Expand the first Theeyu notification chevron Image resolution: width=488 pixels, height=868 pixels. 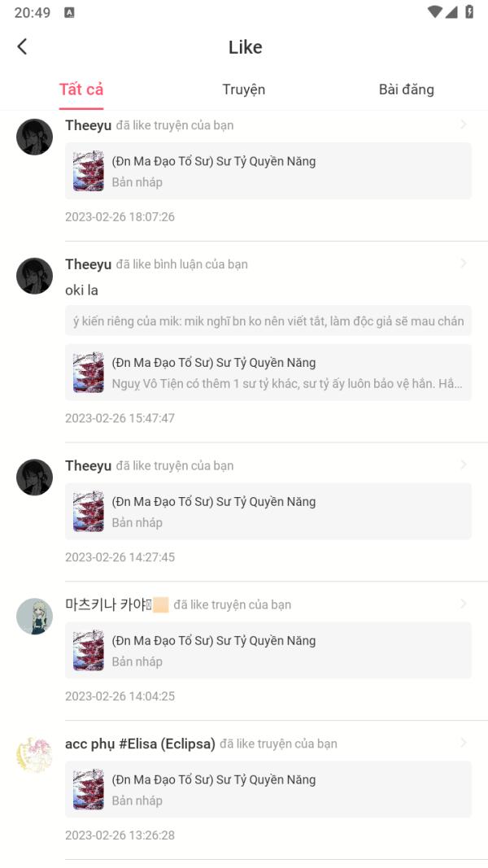pos(464,124)
